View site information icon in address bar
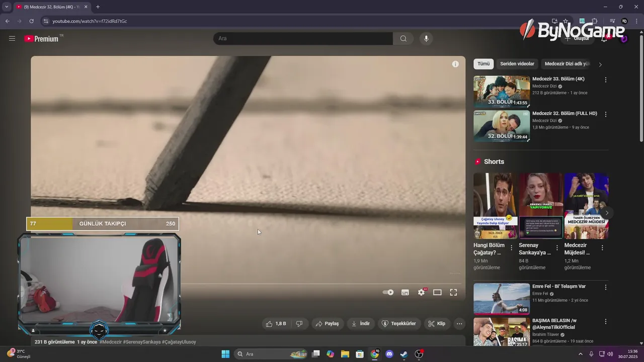This screenshot has width=644, height=362. (46, 21)
